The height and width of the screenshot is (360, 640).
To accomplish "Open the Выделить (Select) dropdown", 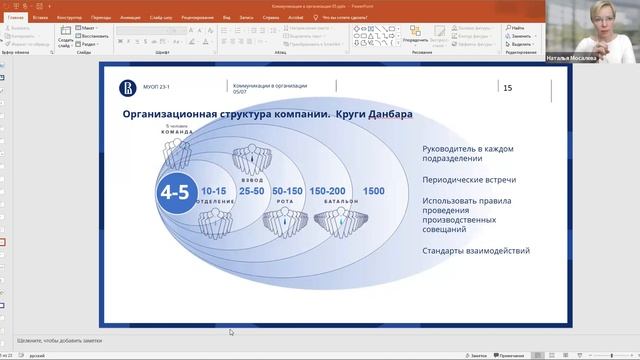I will 520,44.
